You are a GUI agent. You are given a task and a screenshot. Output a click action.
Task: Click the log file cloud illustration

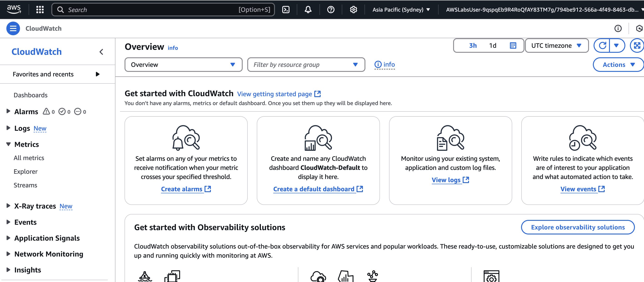click(x=450, y=138)
